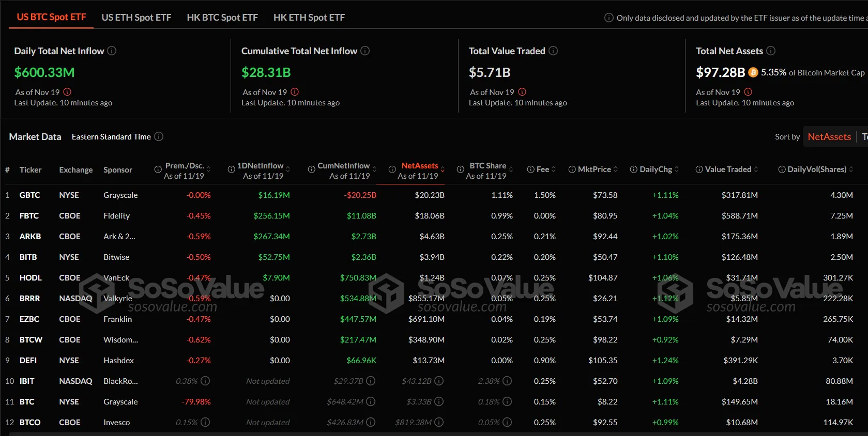Image resolution: width=868 pixels, height=436 pixels.
Task: Click info icon before Value Traded column header
Action: coord(699,169)
